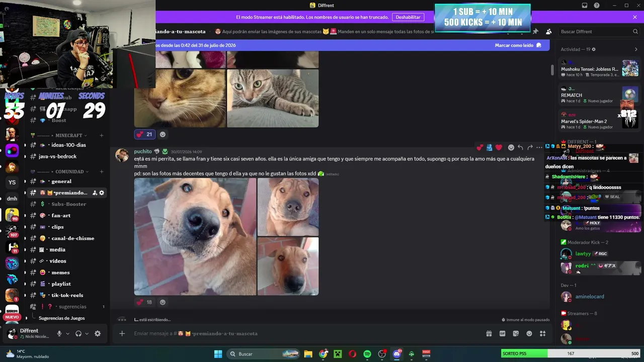Deafen audio with headphones icon

pyautogui.click(x=78, y=333)
